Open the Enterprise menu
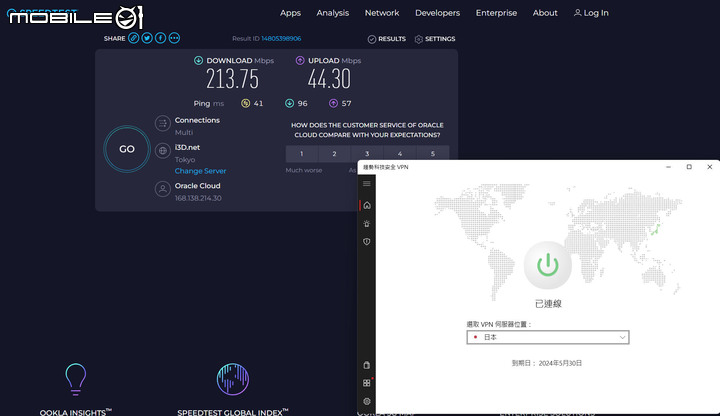 pyautogui.click(x=496, y=13)
